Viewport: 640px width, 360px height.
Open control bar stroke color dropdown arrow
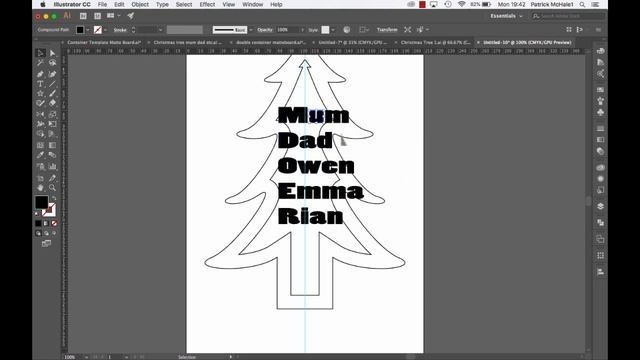[x=105, y=30]
